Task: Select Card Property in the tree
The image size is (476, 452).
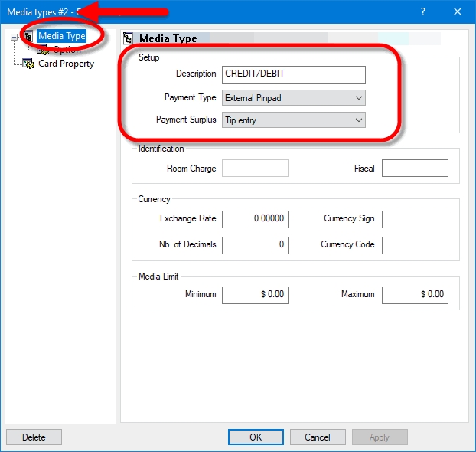Action: point(66,64)
